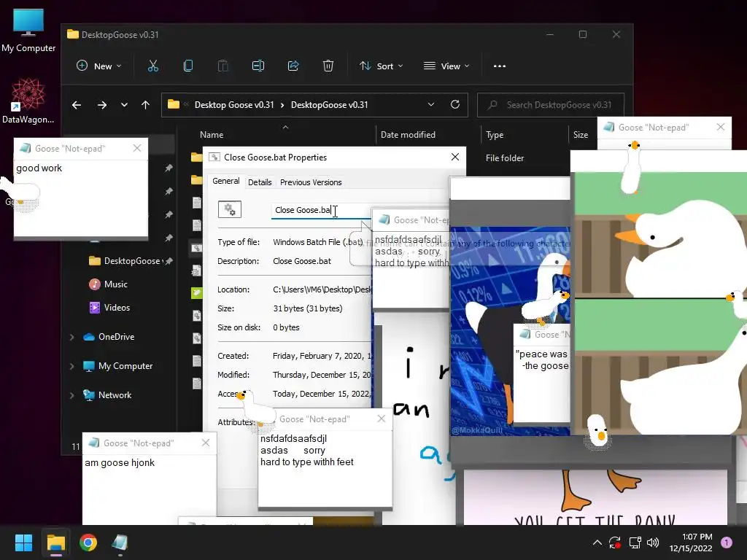
Task: Click the sync update tray icon
Action: pyautogui.click(x=615, y=542)
